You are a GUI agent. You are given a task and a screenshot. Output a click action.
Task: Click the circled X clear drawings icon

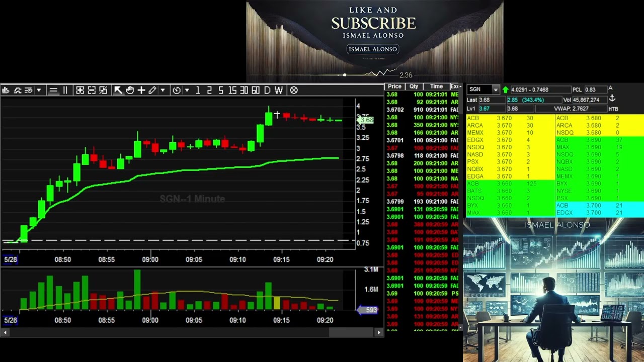[294, 90]
